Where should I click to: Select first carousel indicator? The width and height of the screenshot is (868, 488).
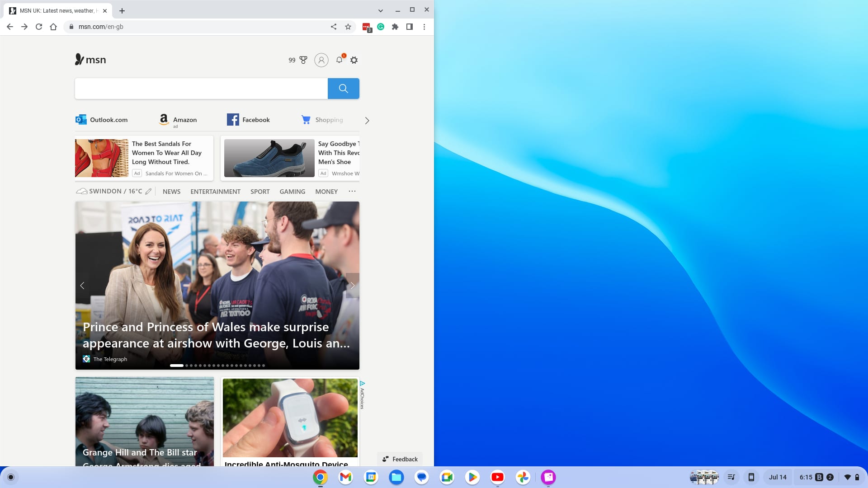(x=177, y=366)
